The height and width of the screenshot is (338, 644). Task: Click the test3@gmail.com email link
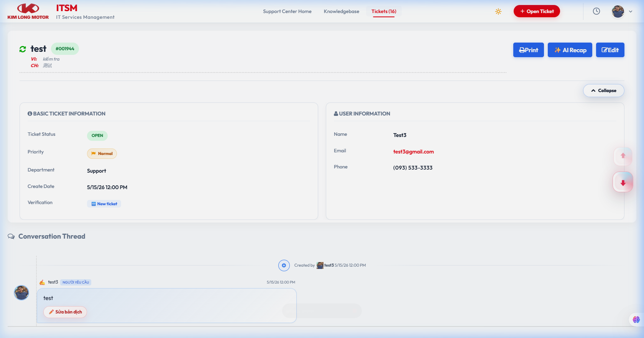point(414,152)
